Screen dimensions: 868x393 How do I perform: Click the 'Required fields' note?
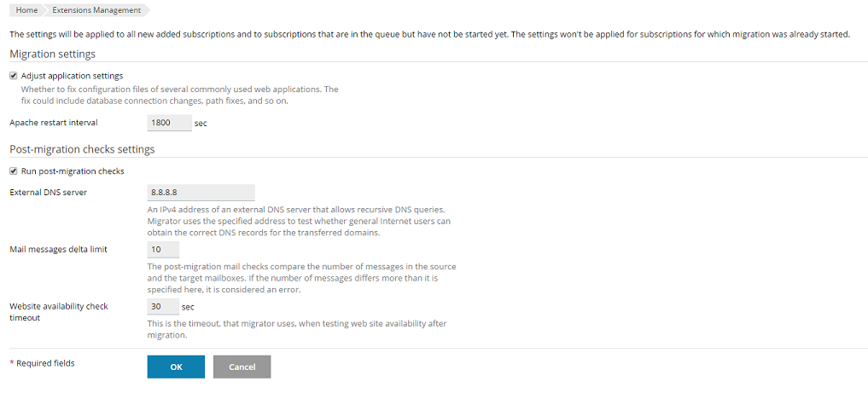[x=44, y=363]
